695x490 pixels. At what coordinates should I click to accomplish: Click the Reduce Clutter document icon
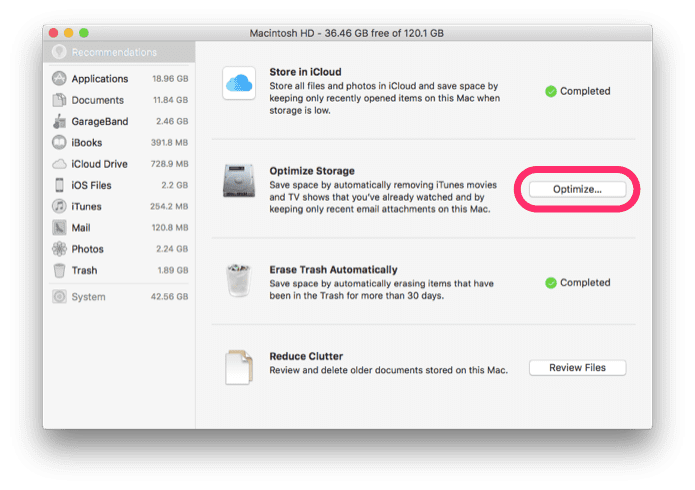(239, 368)
